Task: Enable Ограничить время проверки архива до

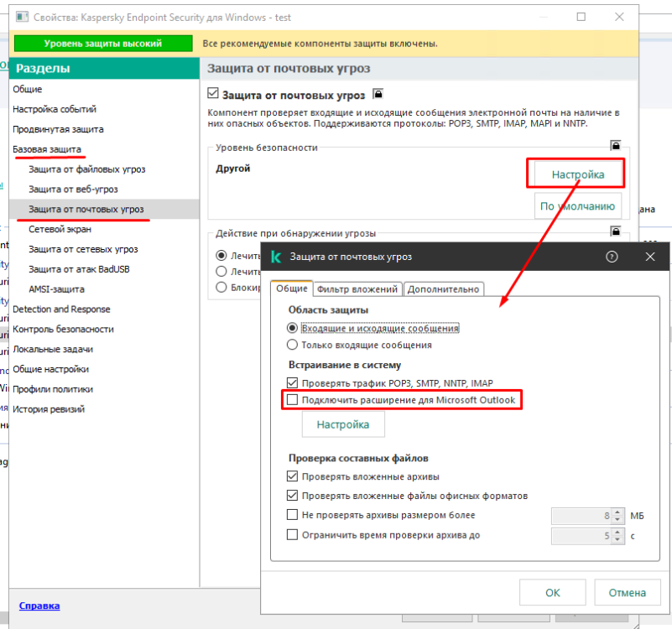Action: click(292, 534)
